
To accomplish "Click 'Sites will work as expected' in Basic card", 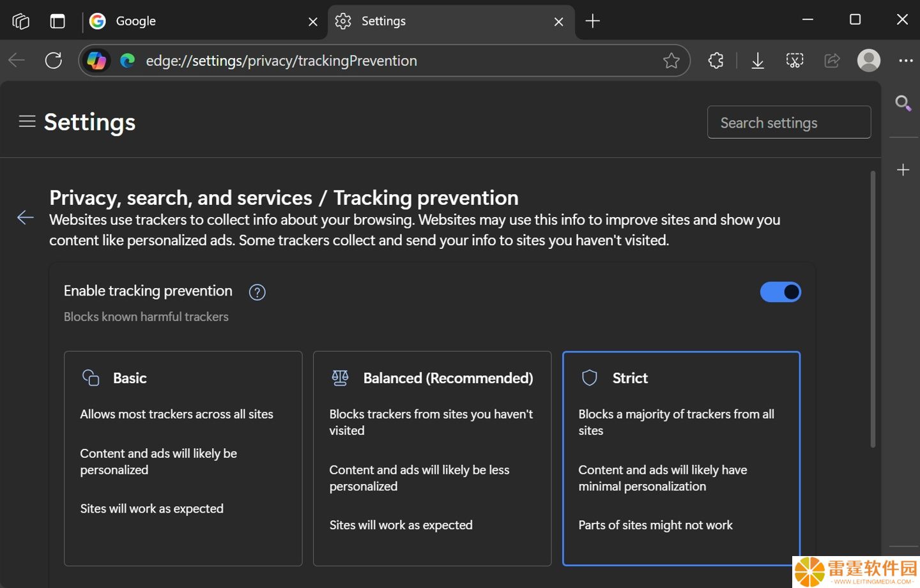I will pos(152,509).
